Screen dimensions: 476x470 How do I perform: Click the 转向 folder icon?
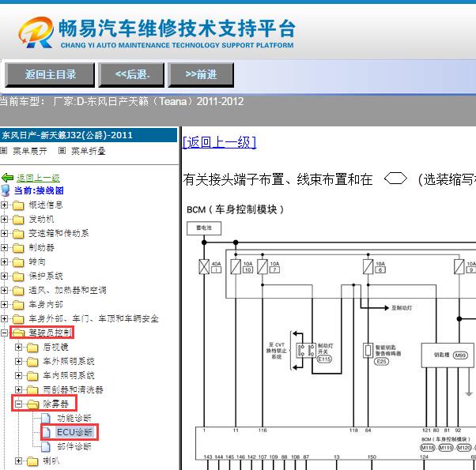pos(18,262)
